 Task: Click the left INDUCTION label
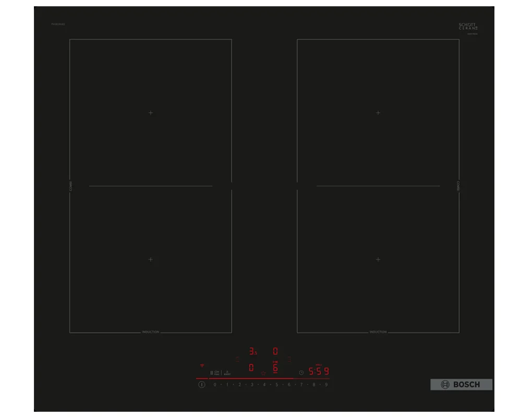[x=151, y=332]
